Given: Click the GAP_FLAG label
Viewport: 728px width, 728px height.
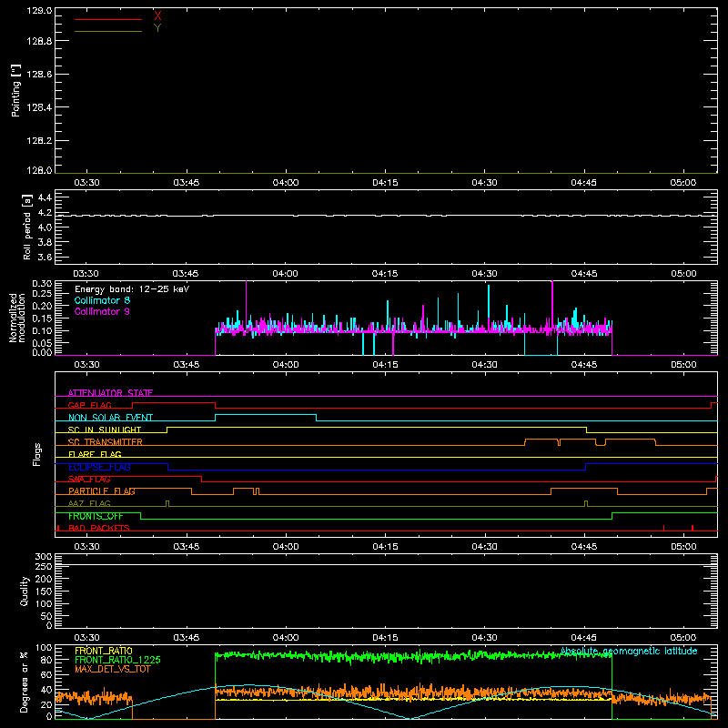Looking at the screenshot, I should (x=89, y=405).
